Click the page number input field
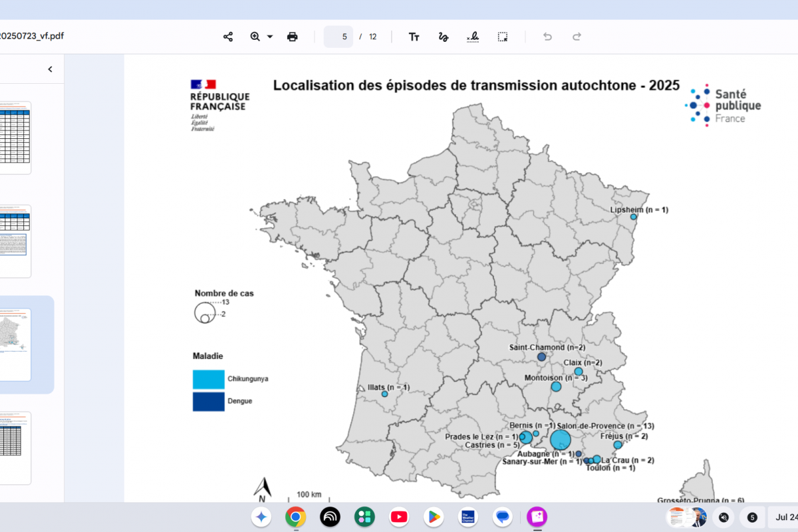The image size is (798, 532). [338, 37]
